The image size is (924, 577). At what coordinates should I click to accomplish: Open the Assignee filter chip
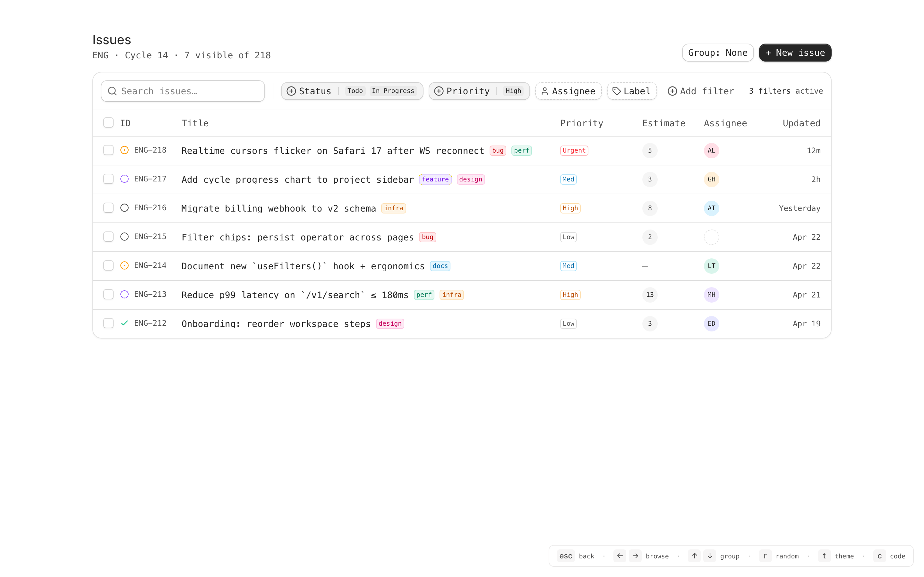tap(568, 91)
